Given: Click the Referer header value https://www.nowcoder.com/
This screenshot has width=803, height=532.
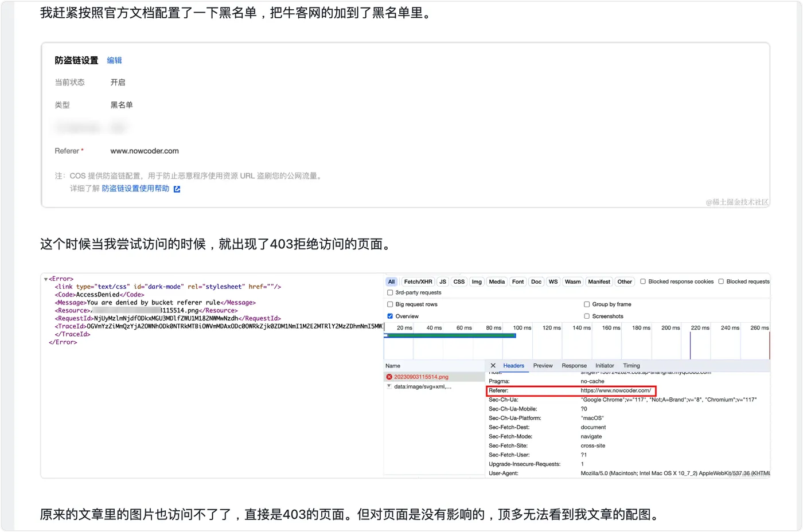Looking at the screenshot, I should tap(615, 390).
